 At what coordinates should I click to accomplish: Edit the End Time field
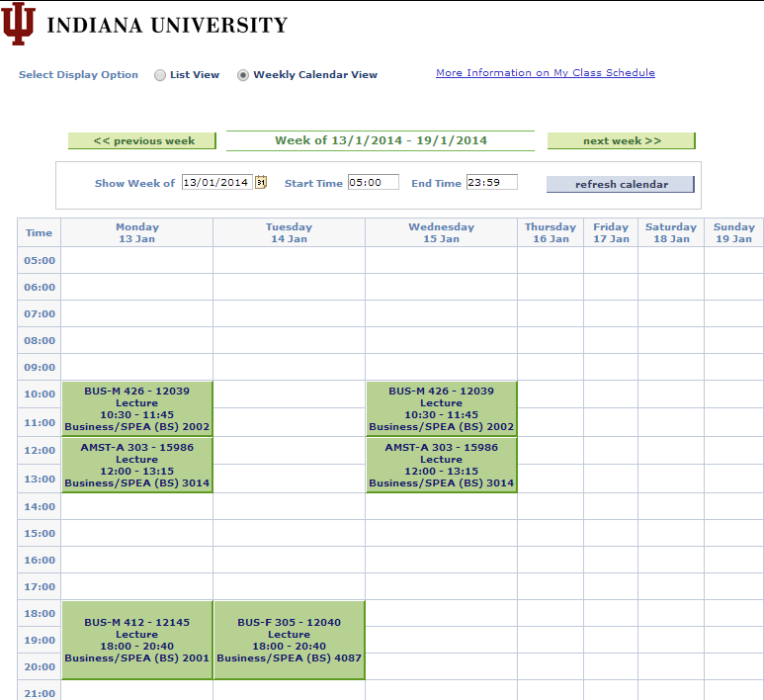click(x=491, y=182)
